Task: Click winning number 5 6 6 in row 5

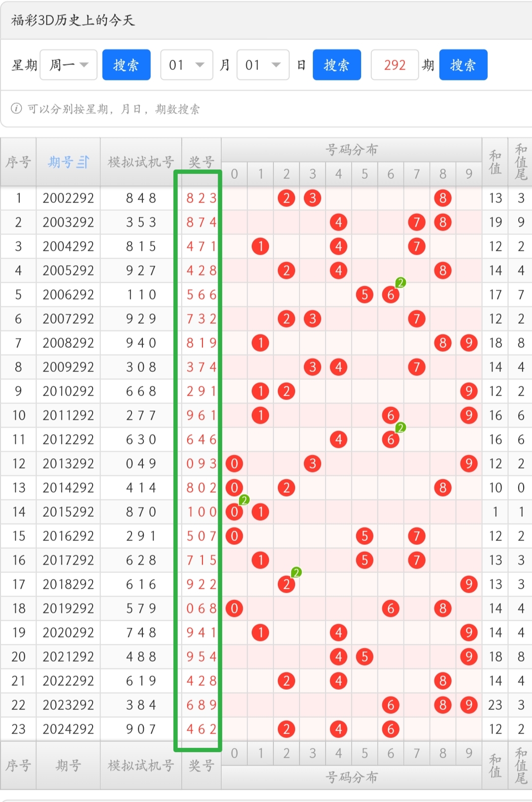Action: (x=201, y=295)
